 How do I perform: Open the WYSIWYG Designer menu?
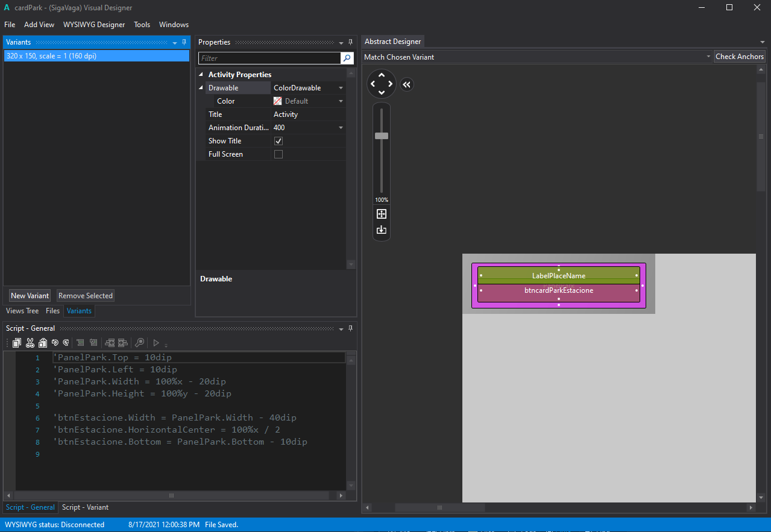click(94, 25)
